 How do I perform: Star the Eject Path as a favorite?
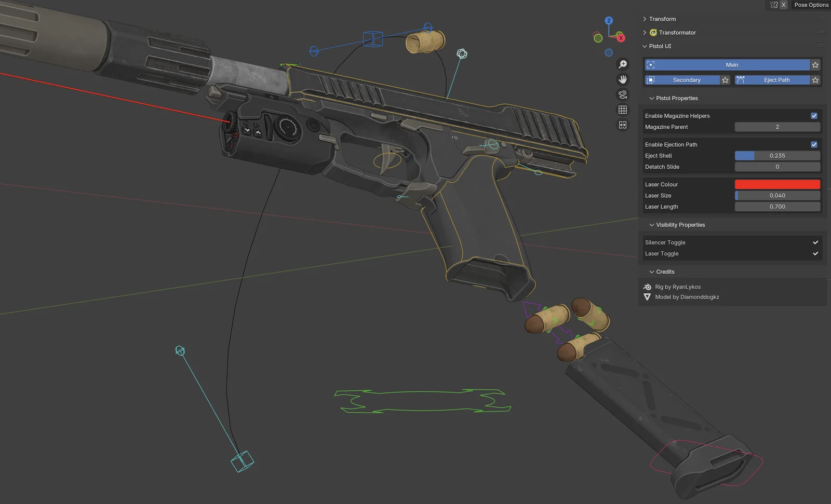(815, 80)
